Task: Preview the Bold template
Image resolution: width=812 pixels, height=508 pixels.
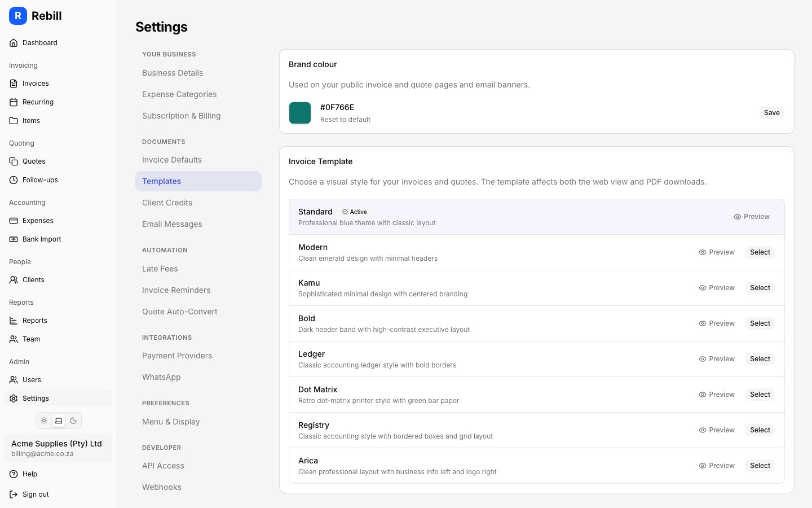Action: point(717,323)
